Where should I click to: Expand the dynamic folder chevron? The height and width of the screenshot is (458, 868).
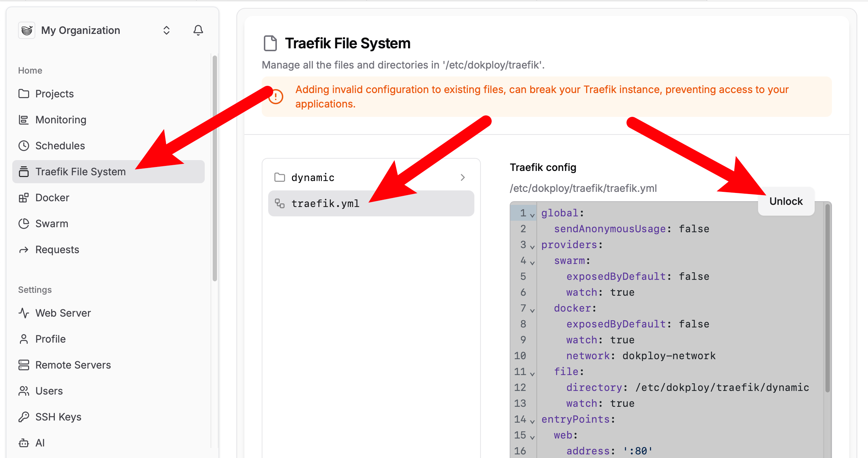pyautogui.click(x=463, y=177)
